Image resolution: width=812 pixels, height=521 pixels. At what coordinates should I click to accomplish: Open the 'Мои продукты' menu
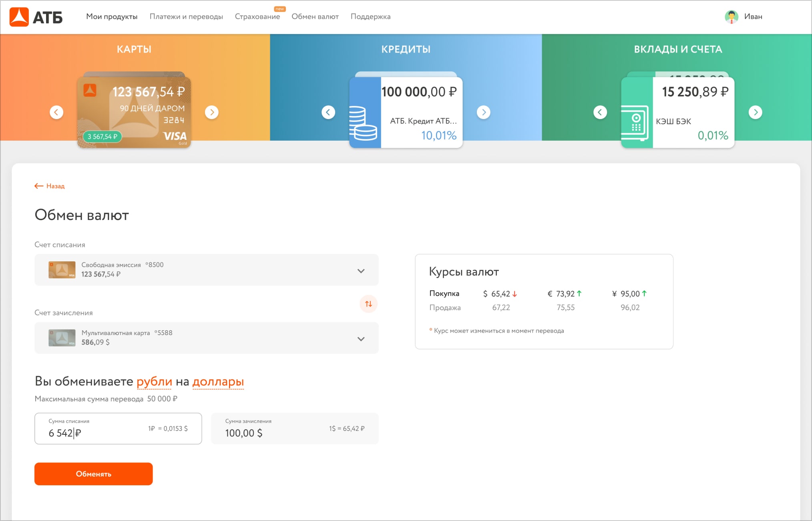tap(112, 17)
